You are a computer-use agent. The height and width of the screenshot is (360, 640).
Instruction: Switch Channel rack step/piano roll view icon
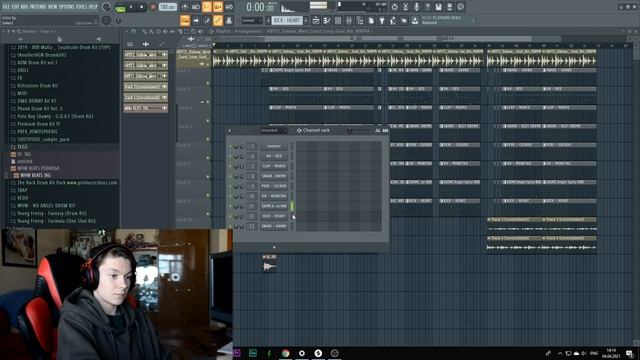(385, 130)
